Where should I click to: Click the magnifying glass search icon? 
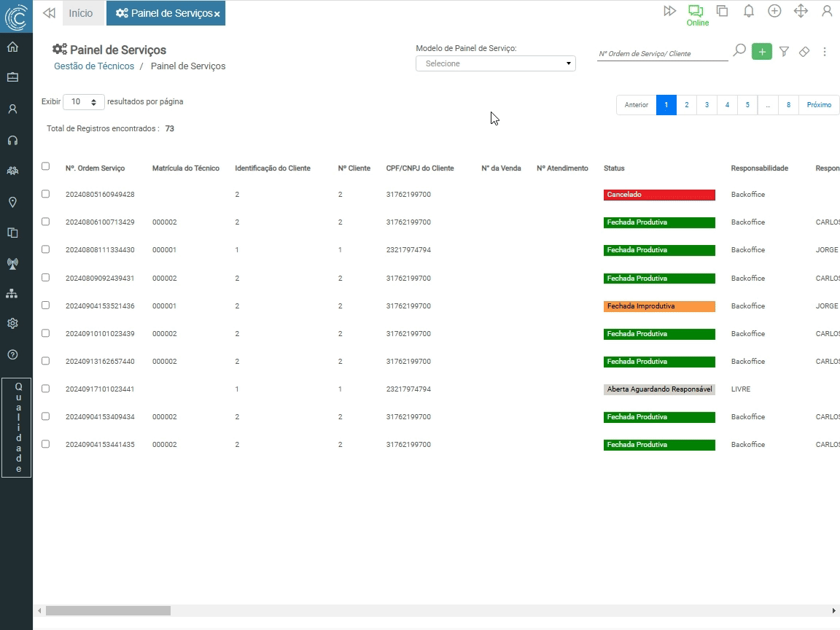coord(739,51)
